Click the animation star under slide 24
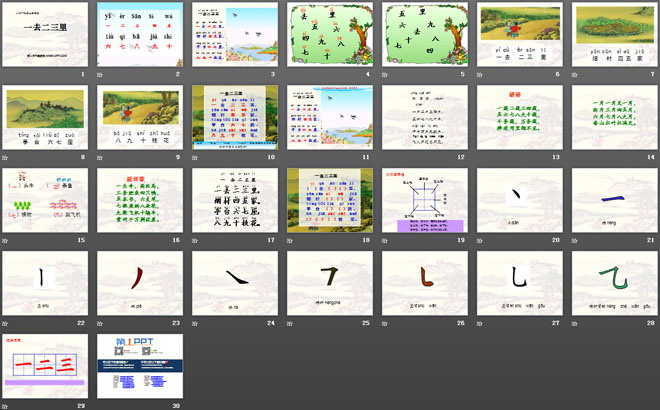This screenshot has height=410, width=660. pos(195,323)
